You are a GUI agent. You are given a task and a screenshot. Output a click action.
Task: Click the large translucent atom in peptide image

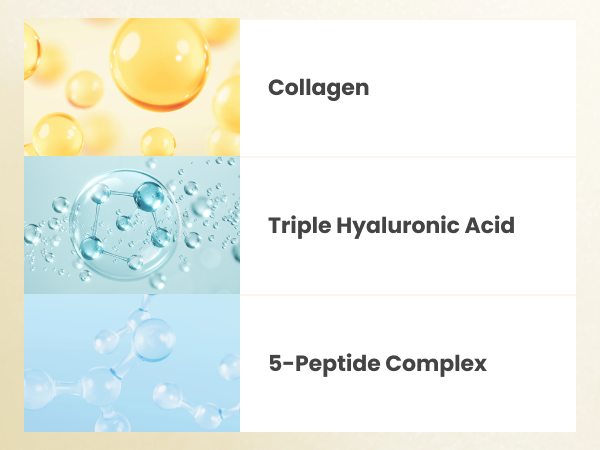tap(155, 340)
